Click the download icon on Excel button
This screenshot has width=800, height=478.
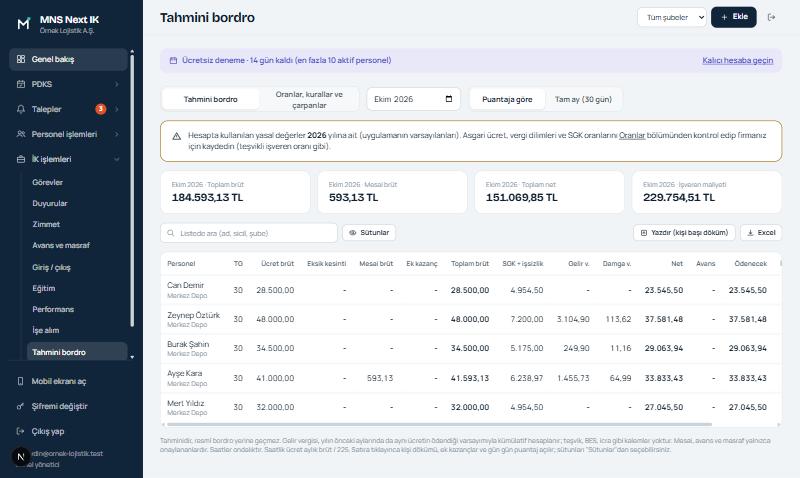tap(751, 233)
